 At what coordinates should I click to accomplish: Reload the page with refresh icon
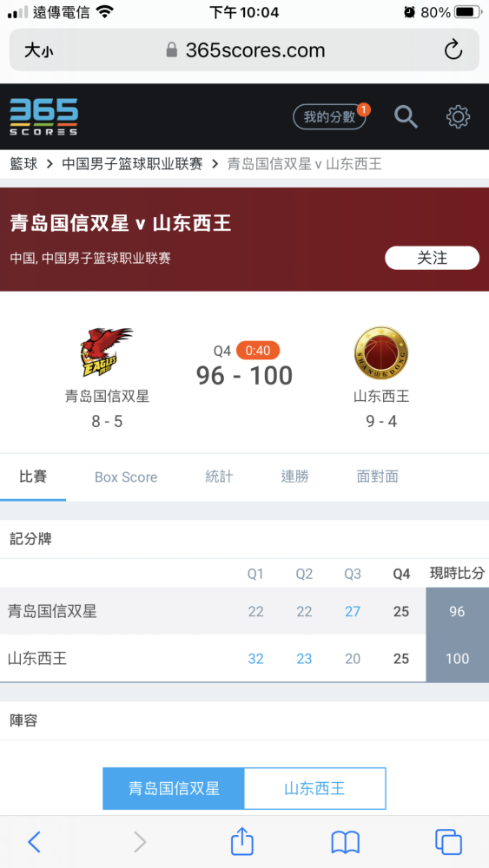coord(453,50)
